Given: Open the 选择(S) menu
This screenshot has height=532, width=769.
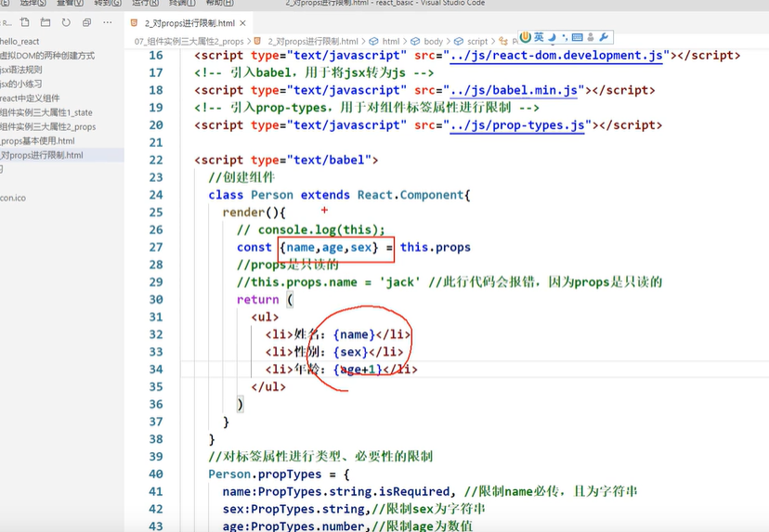Looking at the screenshot, I should 33,3.
